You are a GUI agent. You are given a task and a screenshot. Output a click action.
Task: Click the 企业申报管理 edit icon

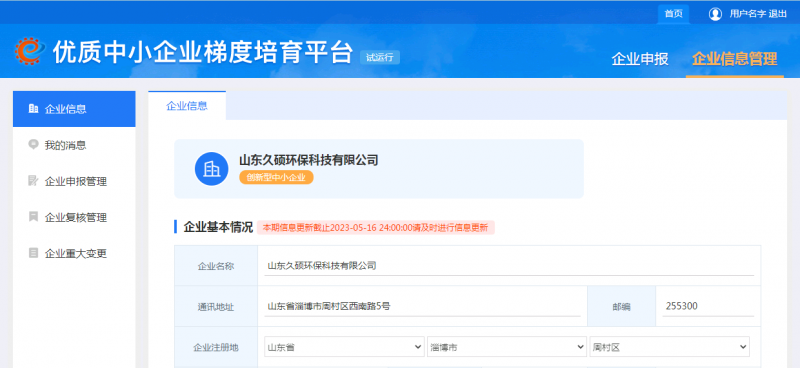(x=33, y=181)
